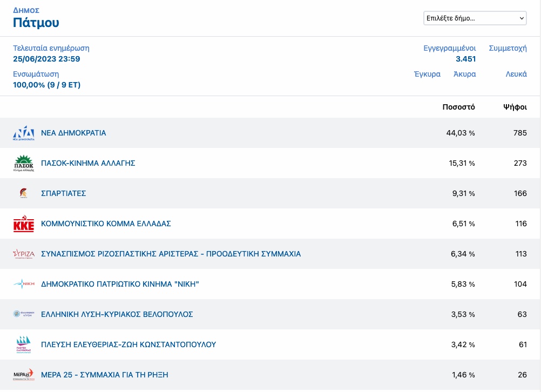Open ΠΛΕΥΣΗ ΕΛΕΥΘΕΡΙΑΣ-ΖΩΗ ΚΩΝΣΤΑΝΤΟΠΟΥΛΟΥ link
The height and width of the screenshot is (392, 541).
(129, 344)
